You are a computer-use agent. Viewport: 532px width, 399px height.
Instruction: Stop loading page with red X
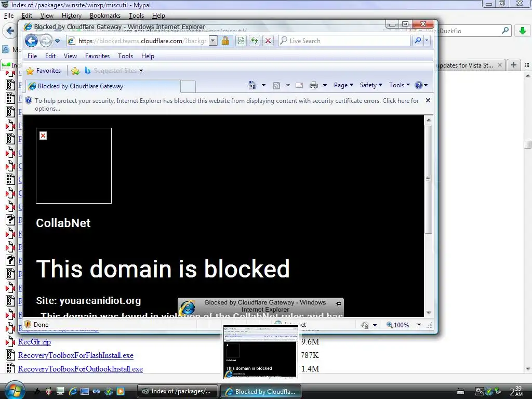tap(268, 41)
